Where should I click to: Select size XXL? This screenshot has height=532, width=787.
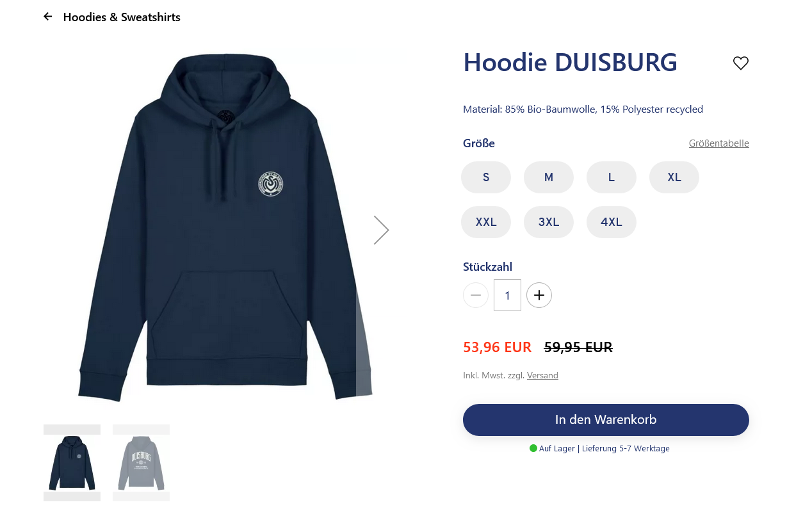(x=486, y=222)
